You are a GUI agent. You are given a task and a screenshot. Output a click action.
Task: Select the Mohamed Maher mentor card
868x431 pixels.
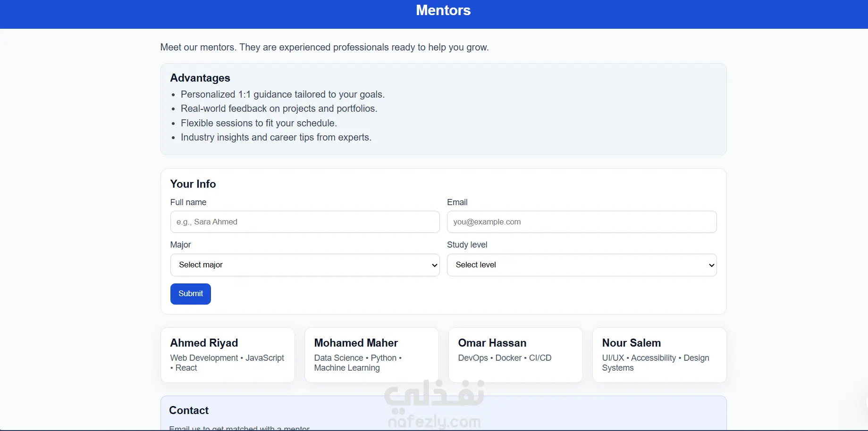pos(371,355)
